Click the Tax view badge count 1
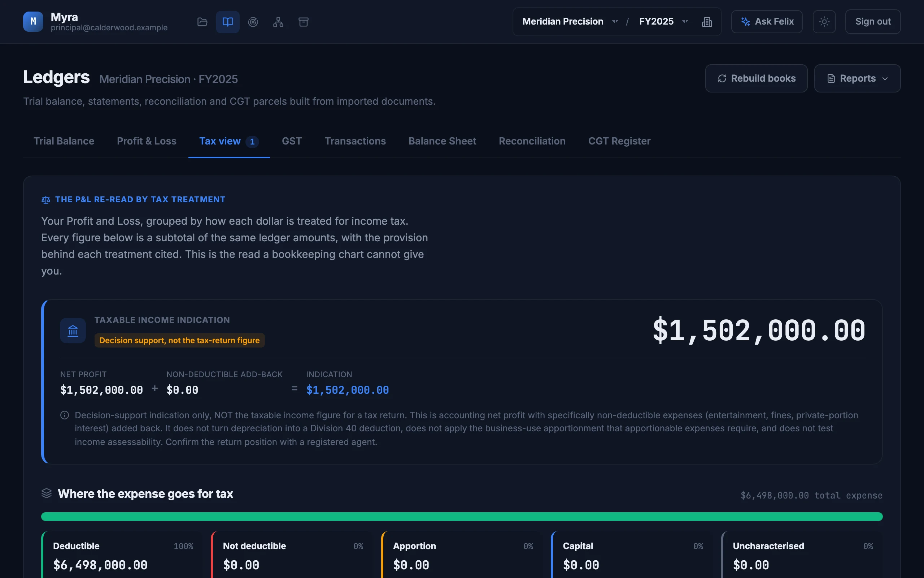 point(252,142)
